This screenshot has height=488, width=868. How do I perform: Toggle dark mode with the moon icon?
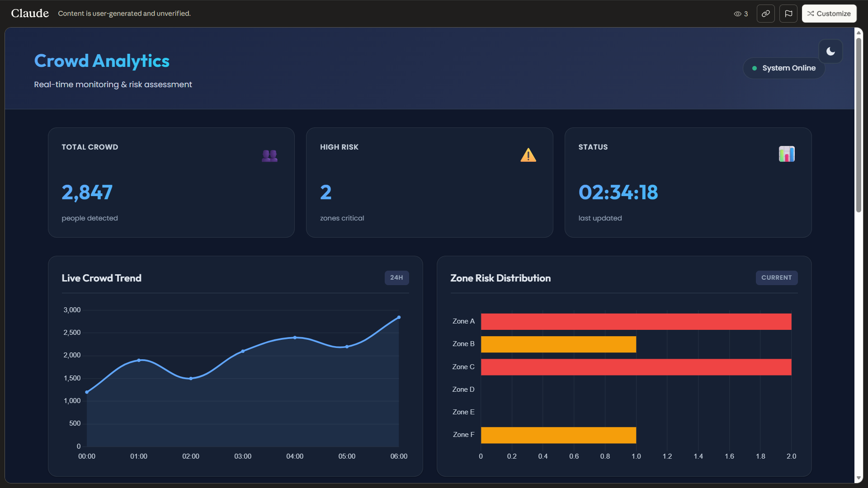pyautogui.click(x=830, y=52)
